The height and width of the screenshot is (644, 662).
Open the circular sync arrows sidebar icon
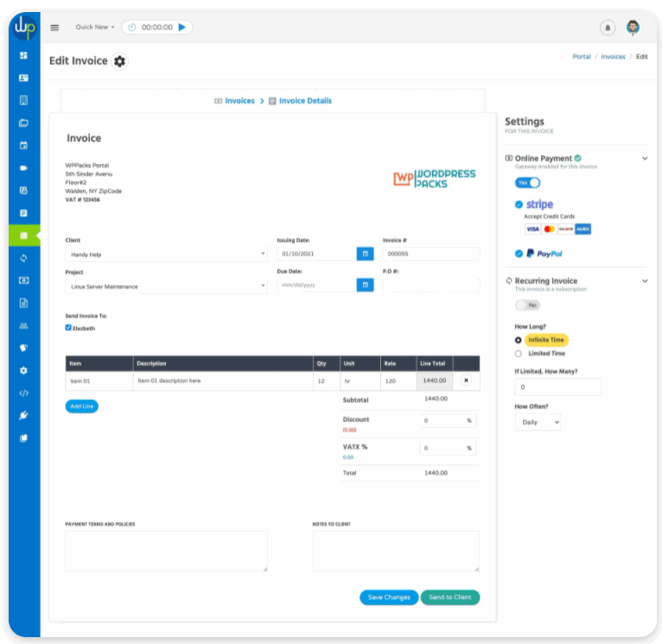23,258
